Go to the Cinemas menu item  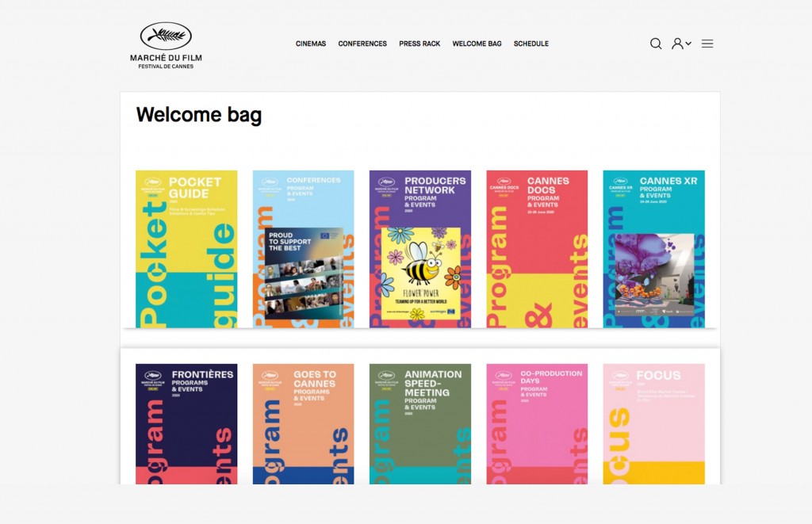311,44
